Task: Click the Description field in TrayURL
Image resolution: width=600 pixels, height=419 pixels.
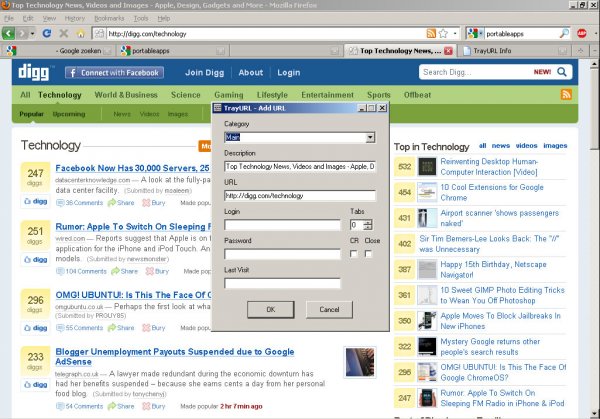Action: 300,166
